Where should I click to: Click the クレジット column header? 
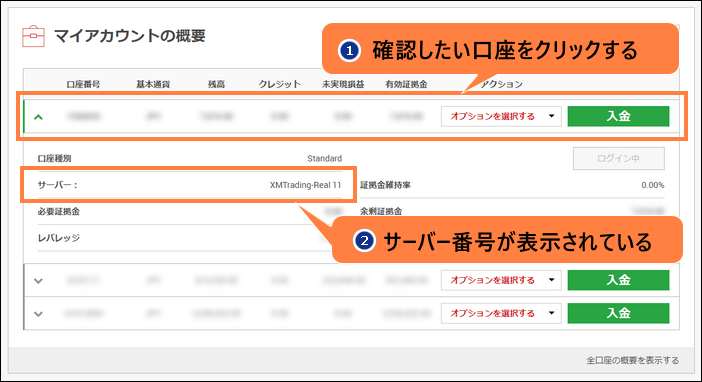coord(280,84)
